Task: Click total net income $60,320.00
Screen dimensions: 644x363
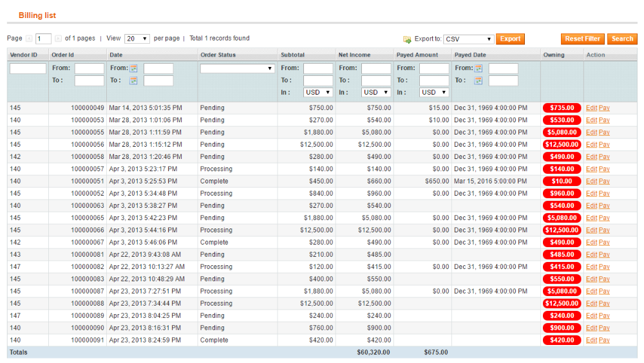Action: (x=374, y=352)
